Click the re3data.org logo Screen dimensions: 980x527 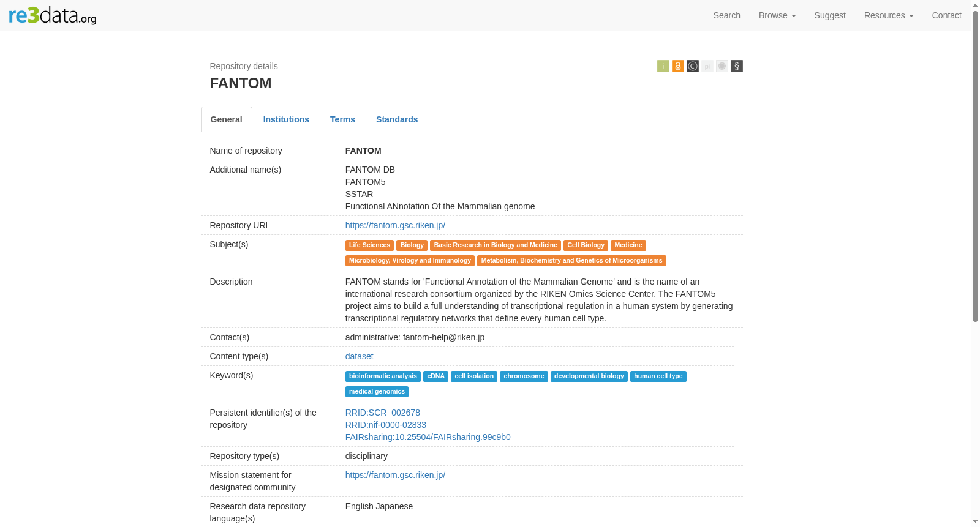53,15
